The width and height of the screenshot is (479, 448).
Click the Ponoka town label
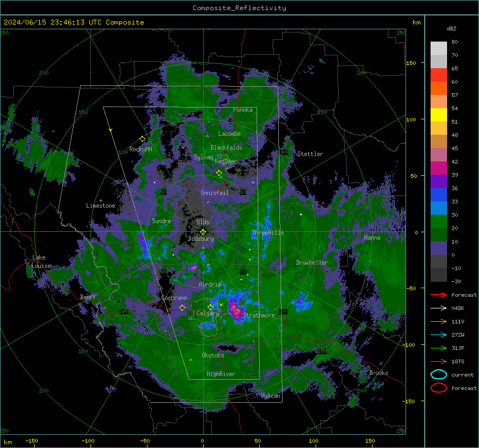pyautogui.click(x=243, y=110)
